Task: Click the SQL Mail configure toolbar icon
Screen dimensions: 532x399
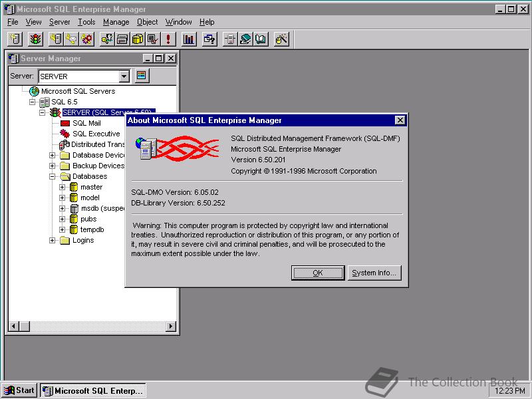Action: [x=71, y=39]
